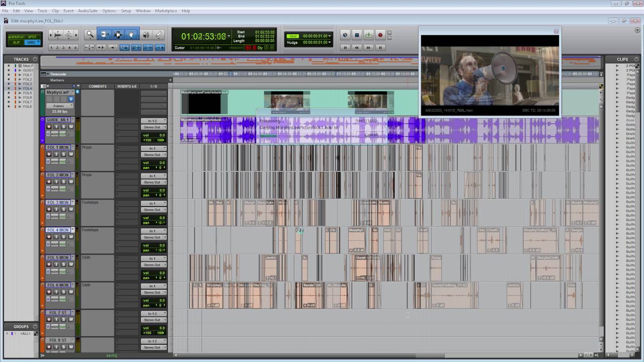Click the video online button on MrphysLwP track
The height and width of the screenshot is (362, 644).
pos(71,99)
